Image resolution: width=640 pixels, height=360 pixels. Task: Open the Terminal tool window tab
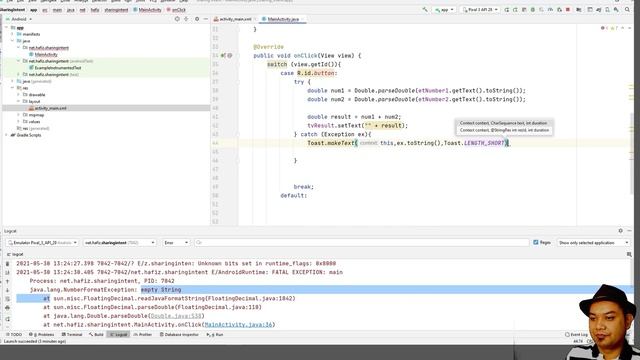click(72, 334)
